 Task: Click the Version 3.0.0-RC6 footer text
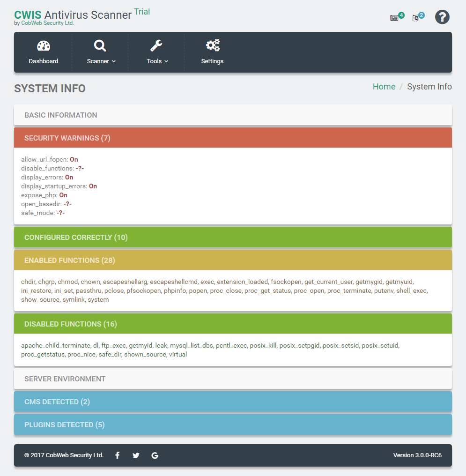point(417,455)
